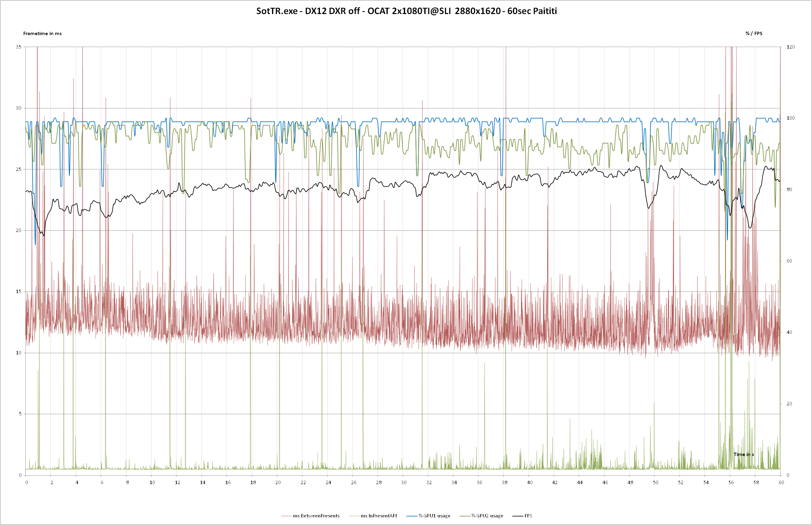Click the 60 tick at x-axis end
Screen dimensions: 812x525
pos(781,482)
